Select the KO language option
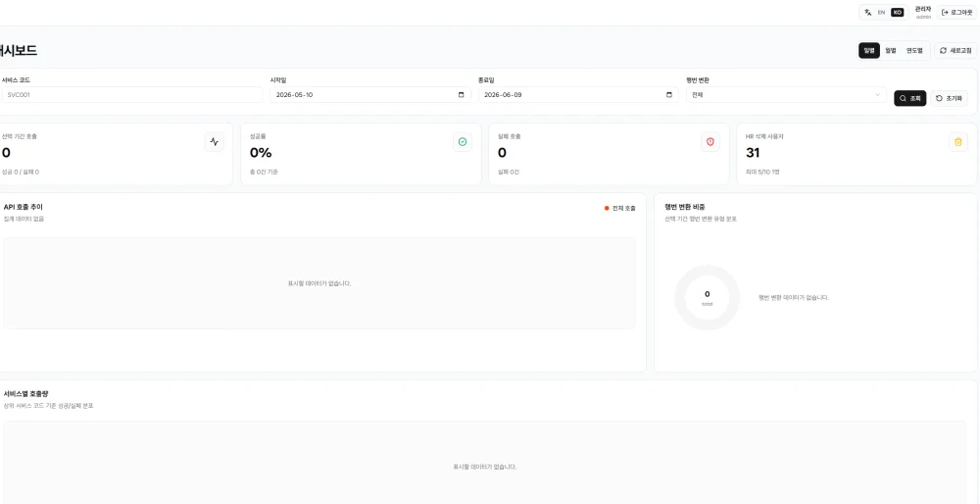This screenshot has width=980, height=504. click(x=898, y=12)
